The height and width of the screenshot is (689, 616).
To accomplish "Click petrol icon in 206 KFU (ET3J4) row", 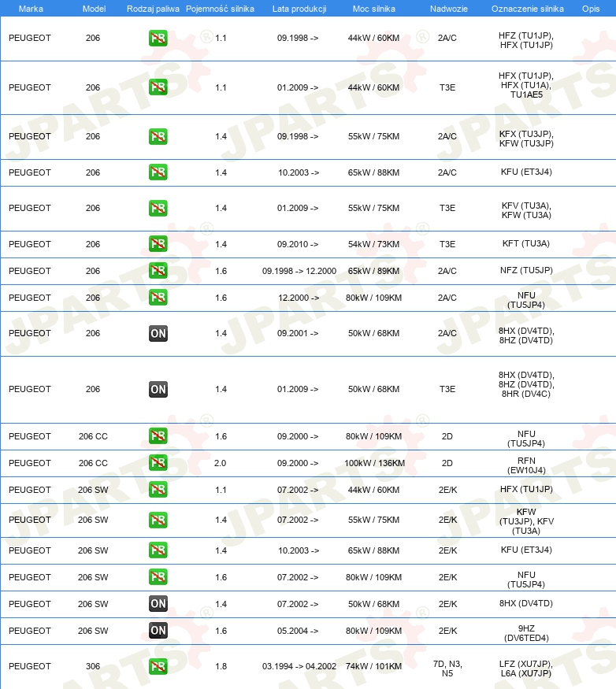I will click(x=158, y=172).
